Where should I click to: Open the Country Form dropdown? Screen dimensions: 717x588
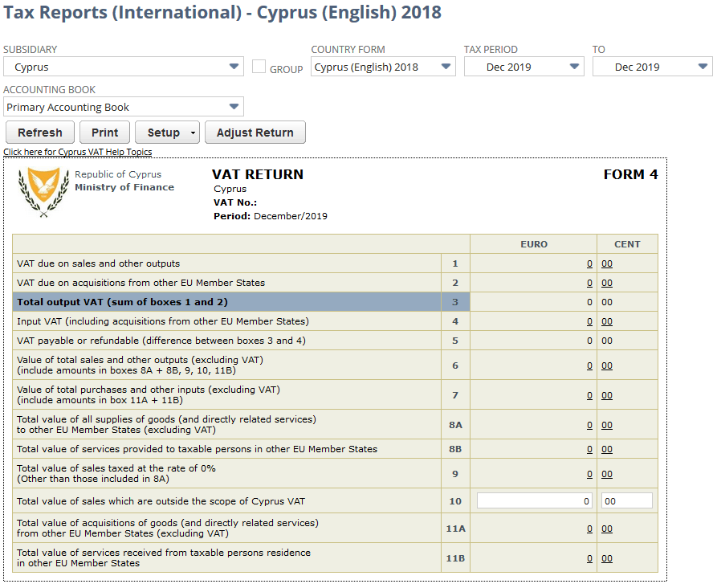point(445,67)
